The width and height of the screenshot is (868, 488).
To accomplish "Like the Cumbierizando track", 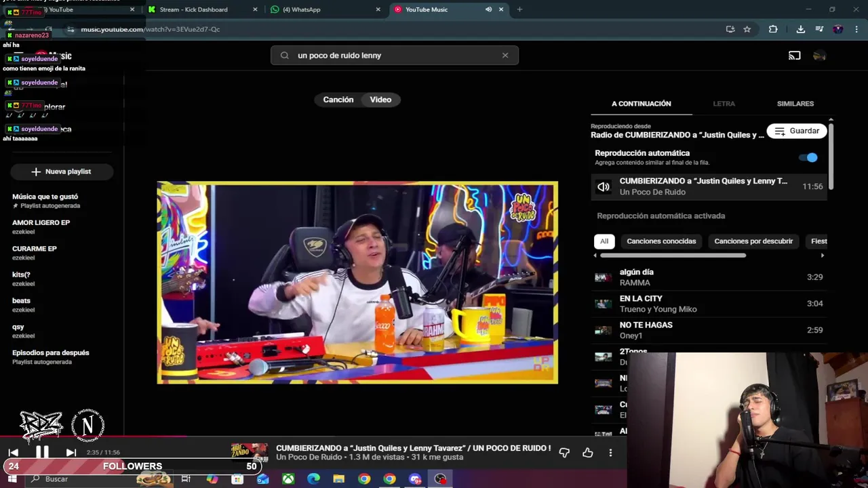I will click(x=587, y=453).
